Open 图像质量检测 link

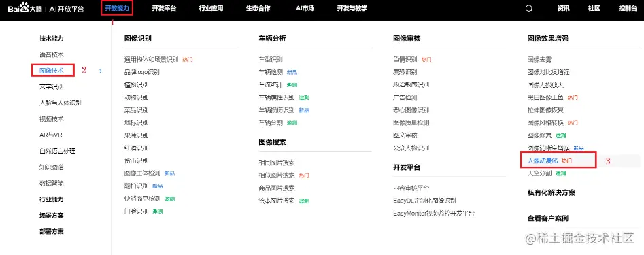[411, 122]
